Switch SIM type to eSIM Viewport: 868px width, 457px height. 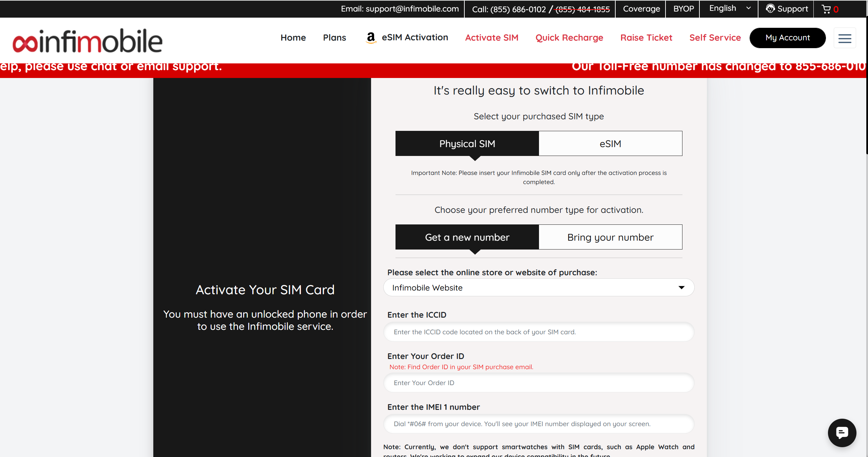coord(610,144)
